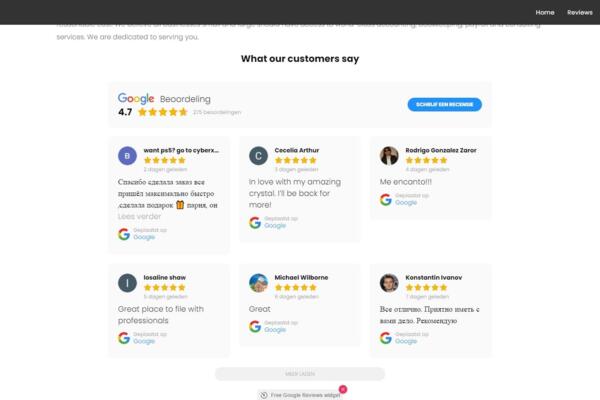This screenshot has width=600, height=400.
Task: Click Konstantin Ivanov's profile photo
Action: [389, 282]
